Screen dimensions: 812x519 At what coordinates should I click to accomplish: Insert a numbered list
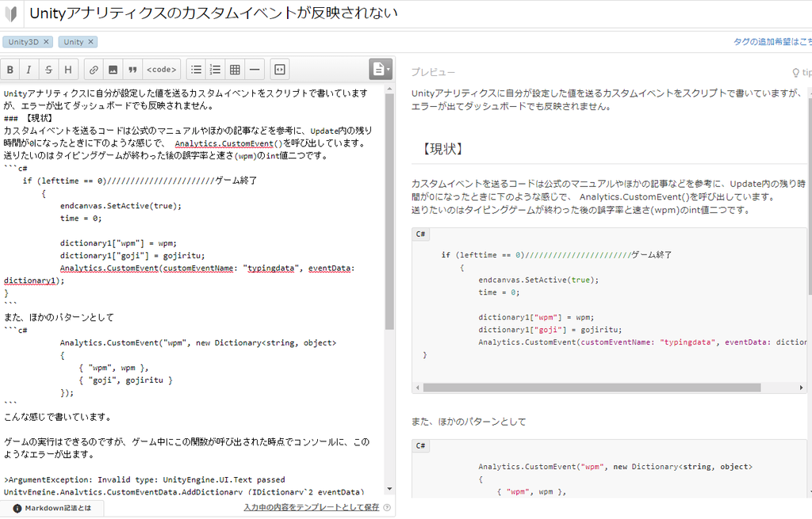pos(216,70)
